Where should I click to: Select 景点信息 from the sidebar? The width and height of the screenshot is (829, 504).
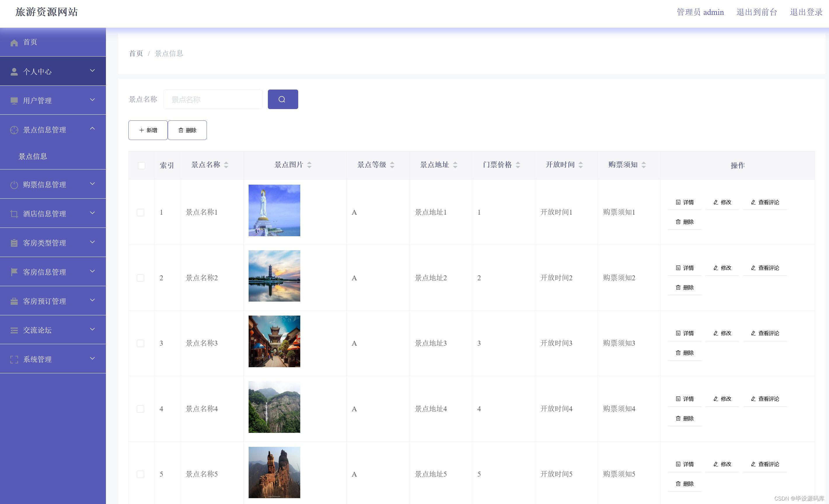pos(33,156)
